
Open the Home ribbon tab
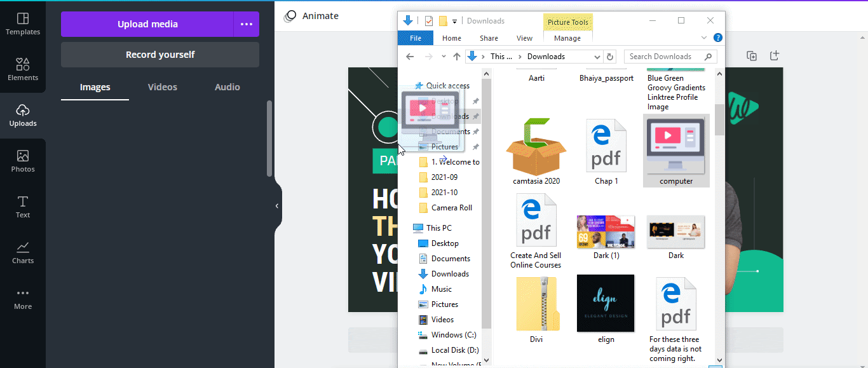(452, 38)
